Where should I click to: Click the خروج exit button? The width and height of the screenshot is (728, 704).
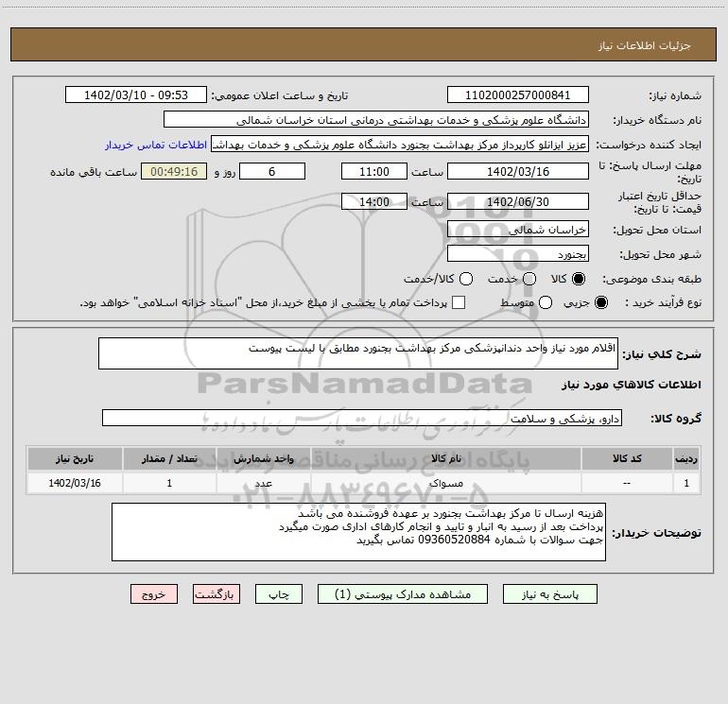154,594
